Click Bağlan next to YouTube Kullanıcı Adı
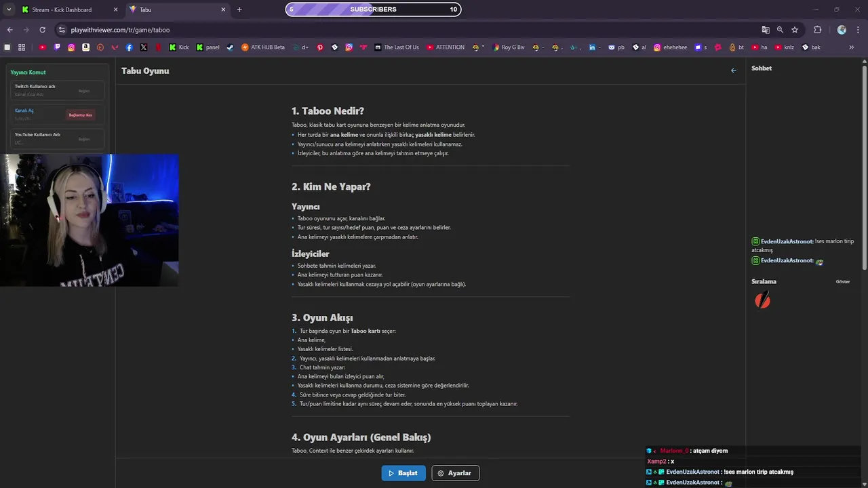Screen dimensions: 868x488 (84, 139)
